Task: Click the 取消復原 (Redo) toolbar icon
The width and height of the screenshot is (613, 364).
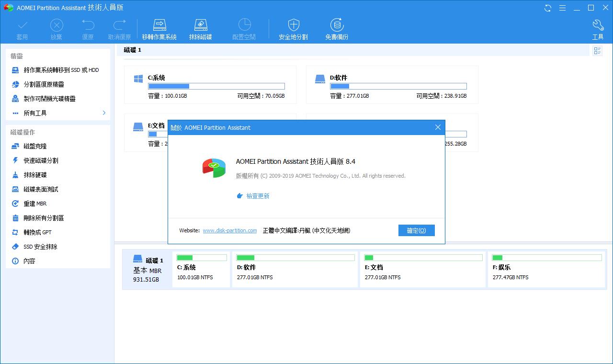Action: [x=119, y=30]
